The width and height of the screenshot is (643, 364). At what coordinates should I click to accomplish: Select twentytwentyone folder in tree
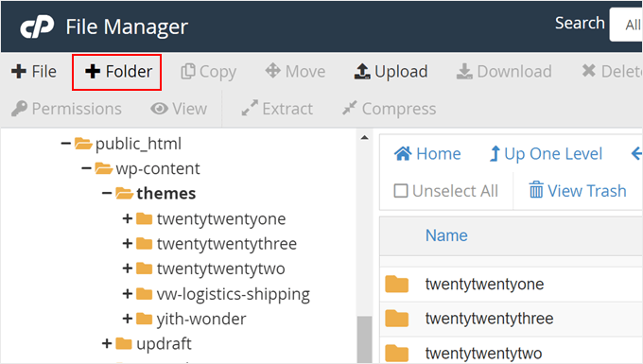(211, 219)
